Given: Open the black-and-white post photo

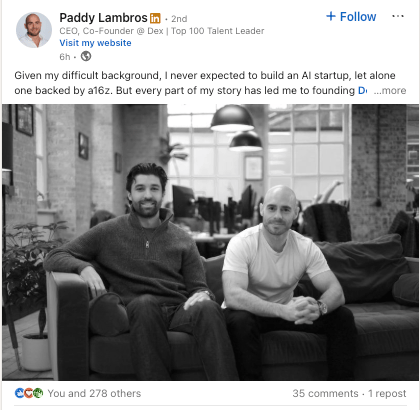Looking at the screenshot, I should (210, 242).
